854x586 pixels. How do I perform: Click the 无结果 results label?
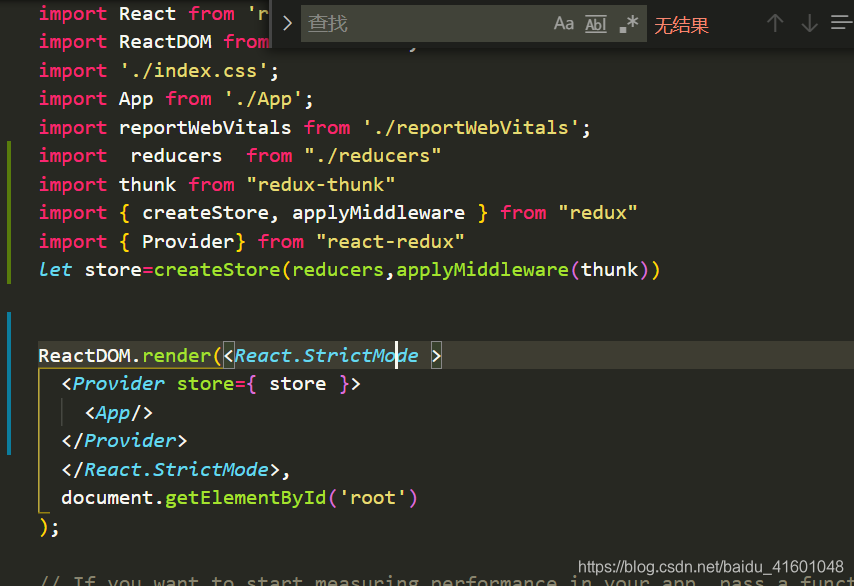(681, 25)
